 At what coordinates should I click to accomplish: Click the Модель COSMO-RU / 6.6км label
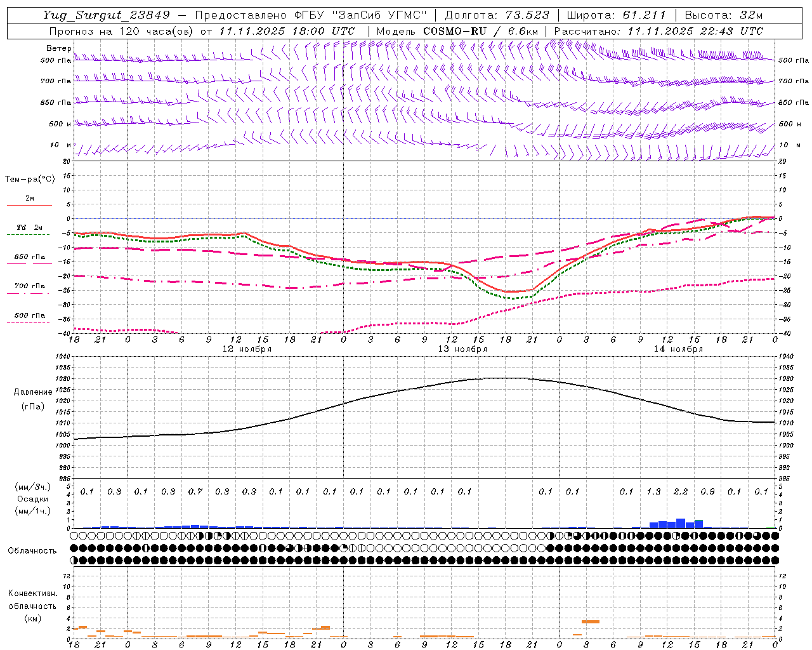457,31
